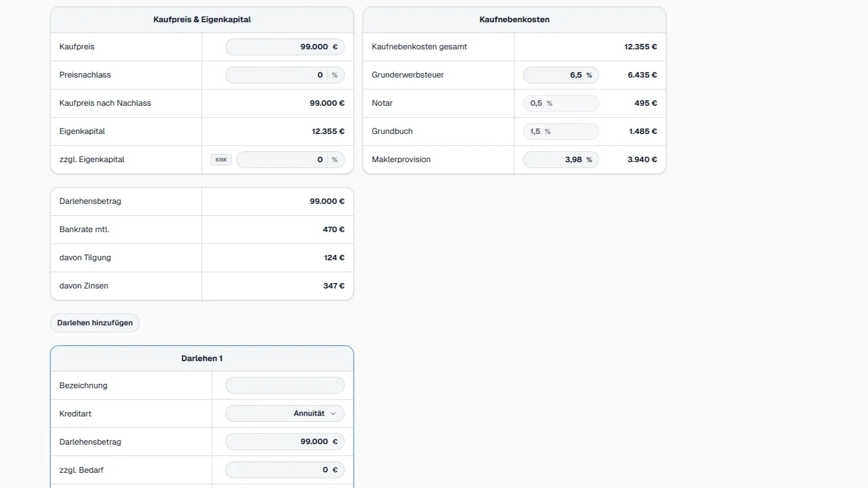This screenshot has width=868, height=488.
Task: Toggle the KNK badge beside zzgl. Eigenkapital
Action: coord(221,159)
